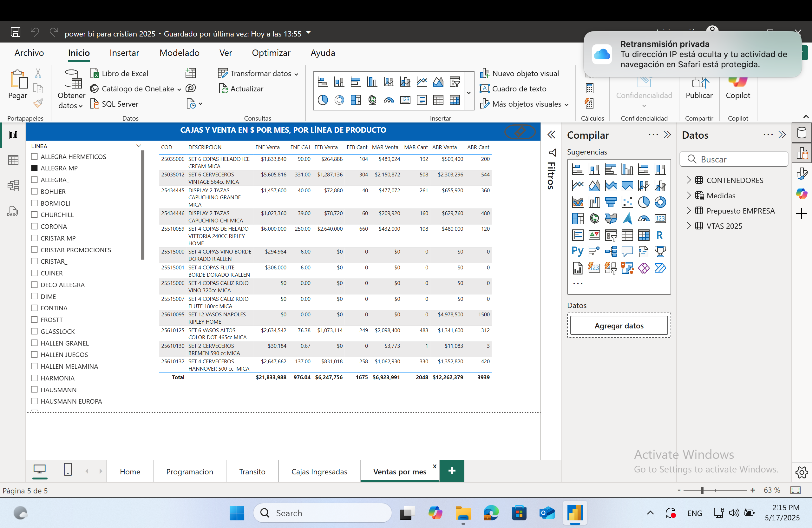
Task: Open the DAX query view
Action: point(12,211)
